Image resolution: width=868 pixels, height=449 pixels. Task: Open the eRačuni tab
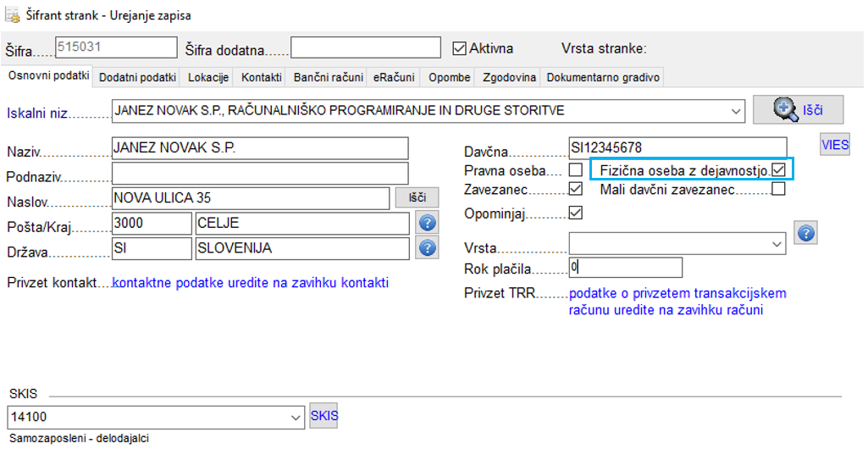[394, 77]
